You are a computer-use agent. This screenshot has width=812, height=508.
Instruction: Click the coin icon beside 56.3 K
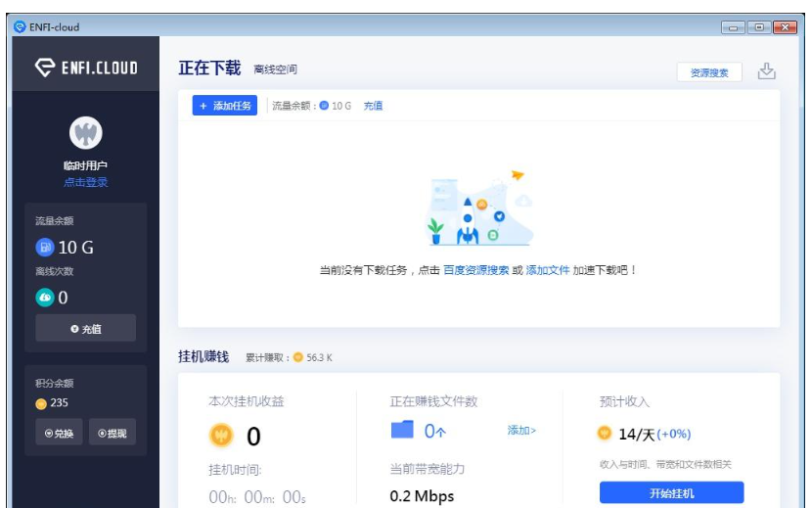point(297,357)
